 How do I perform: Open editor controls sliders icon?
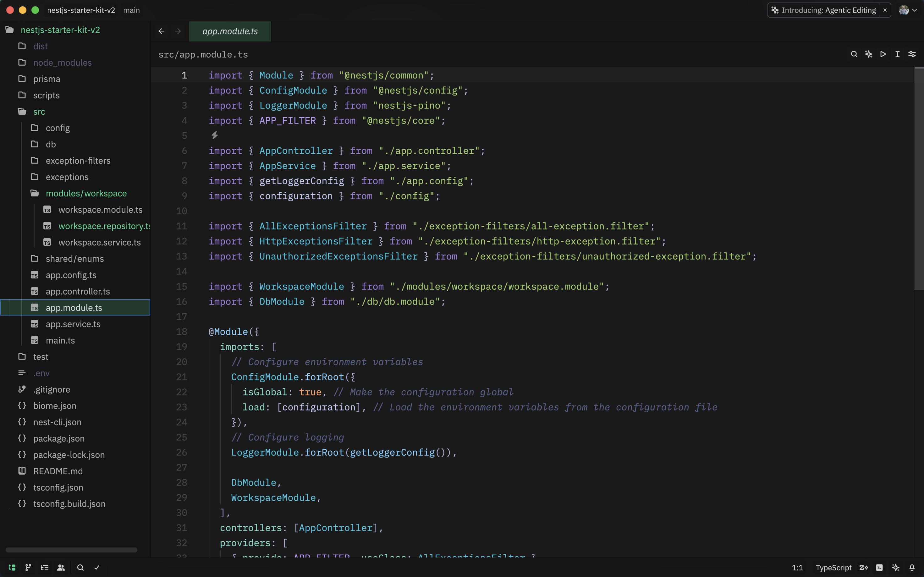tap(912, 54)
